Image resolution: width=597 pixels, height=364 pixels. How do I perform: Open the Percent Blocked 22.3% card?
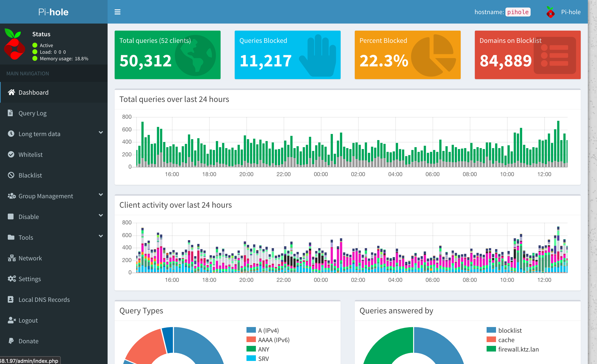pos(407,55)
